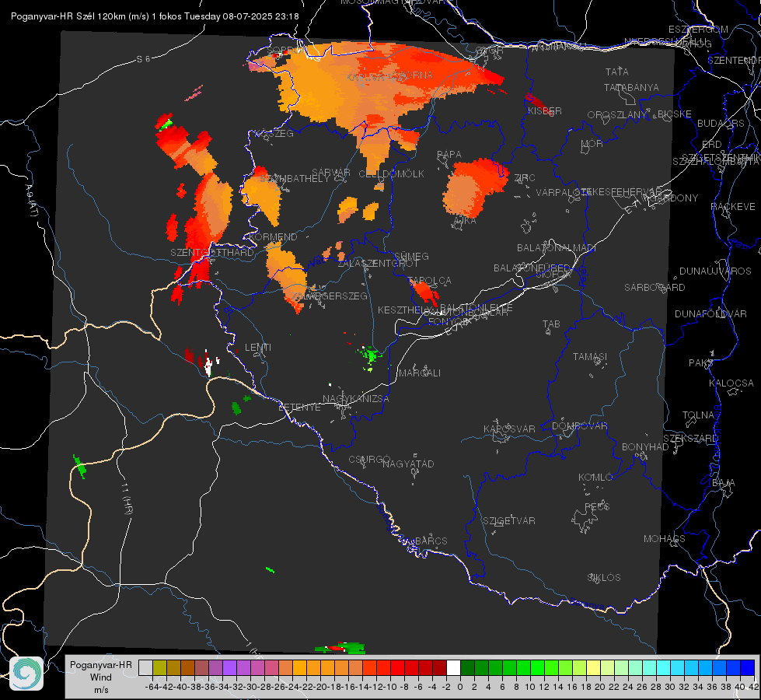The width and height of the screenshot is (761, 700).
Task: Click the TATA city label
Action: tap(617, 72)
